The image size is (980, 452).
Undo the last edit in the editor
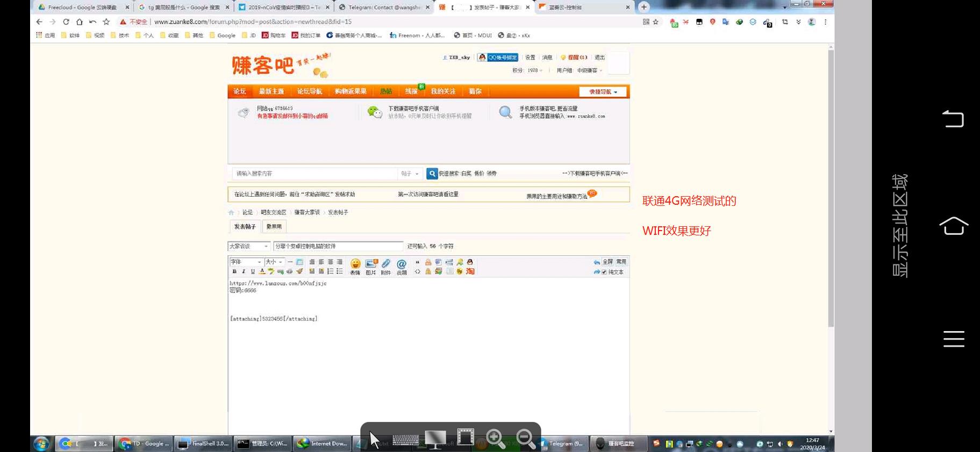(x=597, y=262)
